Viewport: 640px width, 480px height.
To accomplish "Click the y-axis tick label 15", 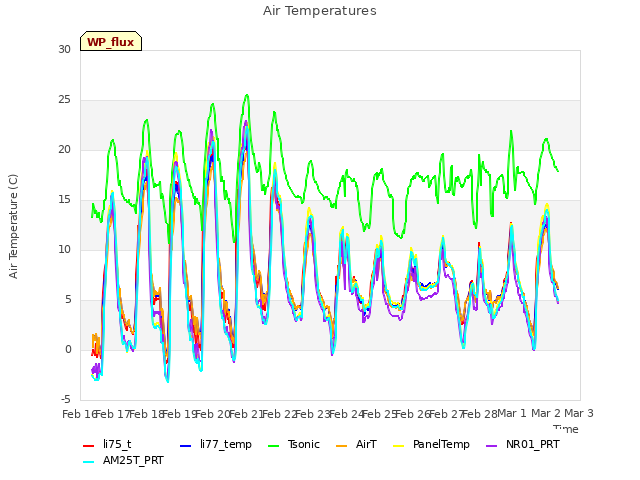I will click(64, 200).
